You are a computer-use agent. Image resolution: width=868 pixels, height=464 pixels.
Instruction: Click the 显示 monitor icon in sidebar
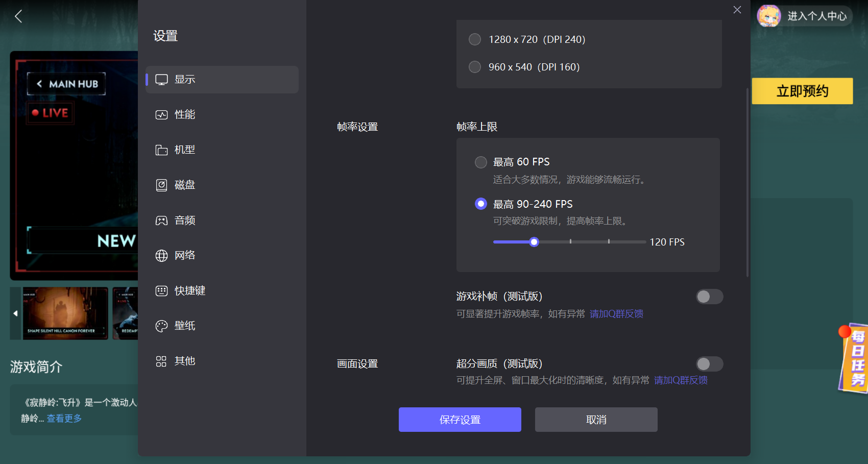[x=161, y=80]
